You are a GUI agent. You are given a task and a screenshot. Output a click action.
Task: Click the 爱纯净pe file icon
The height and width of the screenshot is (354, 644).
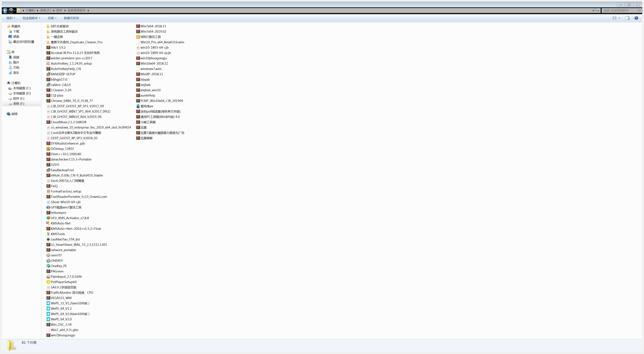click(x=138, y=106)
